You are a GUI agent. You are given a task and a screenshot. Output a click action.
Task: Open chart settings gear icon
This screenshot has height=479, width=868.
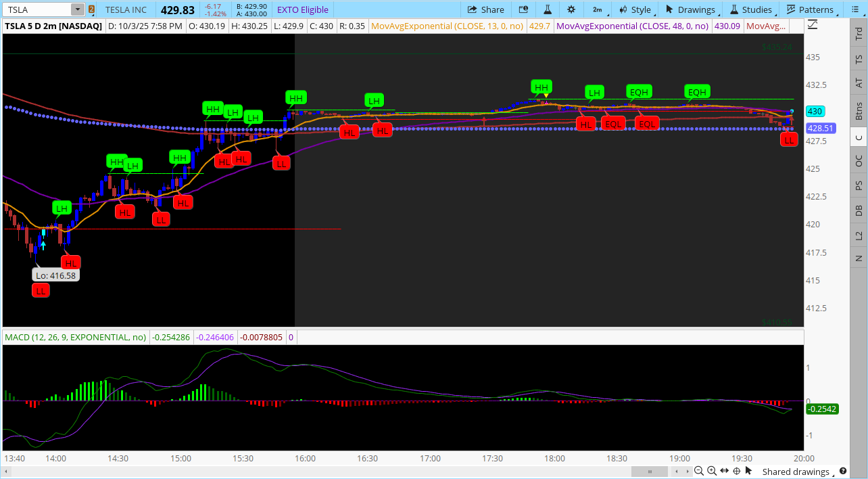(571, 9)
